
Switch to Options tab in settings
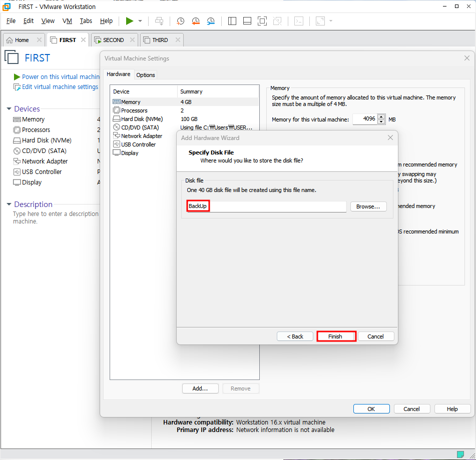(146, 75)
